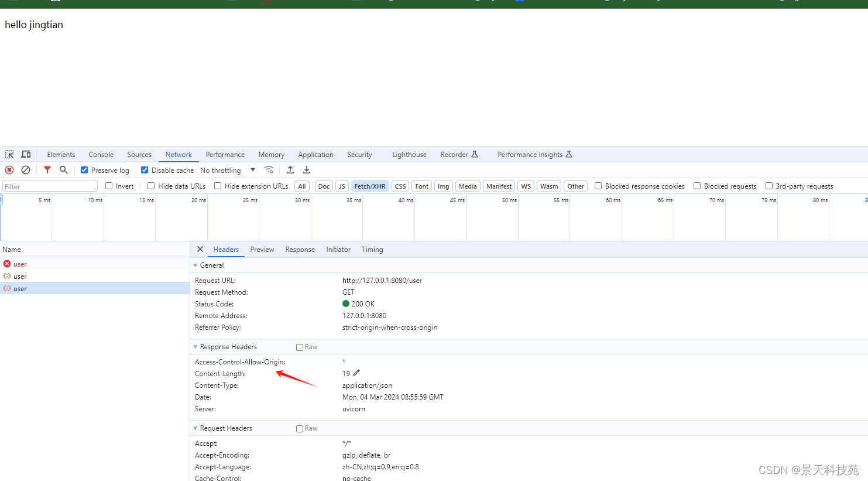Open the Lighthouse panel

409,155
